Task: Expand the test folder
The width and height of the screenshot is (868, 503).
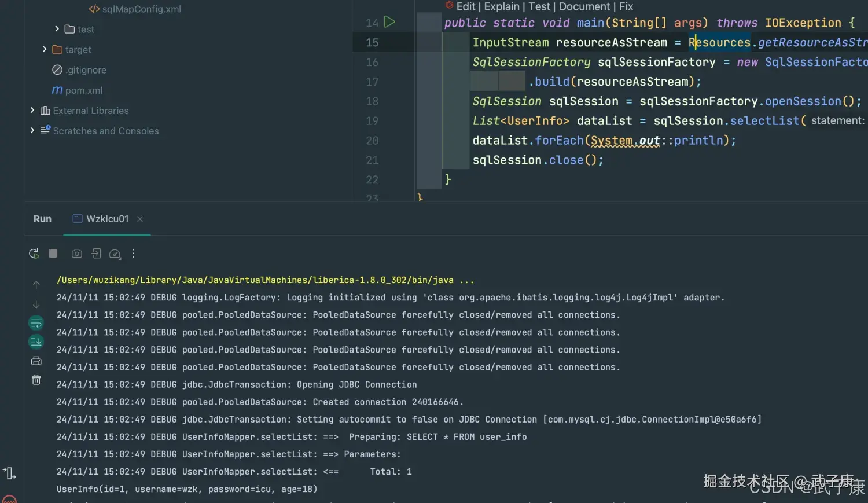Action: pyautogui.click(x=57, y=29)
